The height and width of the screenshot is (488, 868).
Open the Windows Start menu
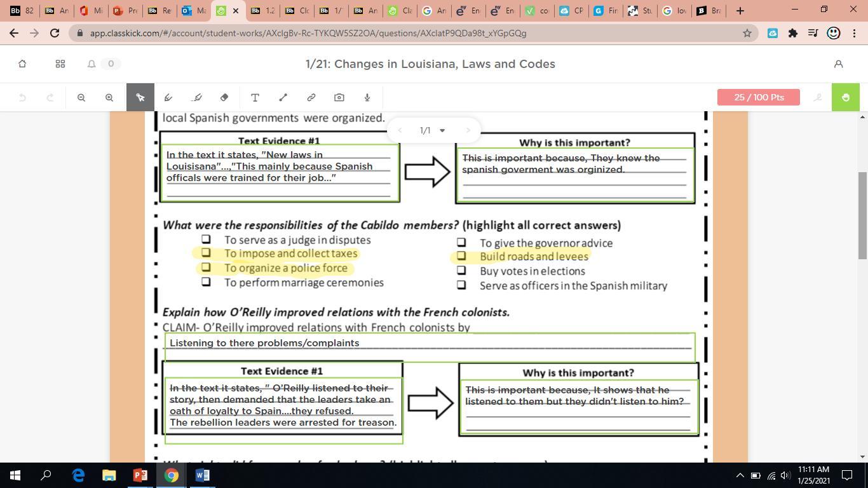coord(15,475)
